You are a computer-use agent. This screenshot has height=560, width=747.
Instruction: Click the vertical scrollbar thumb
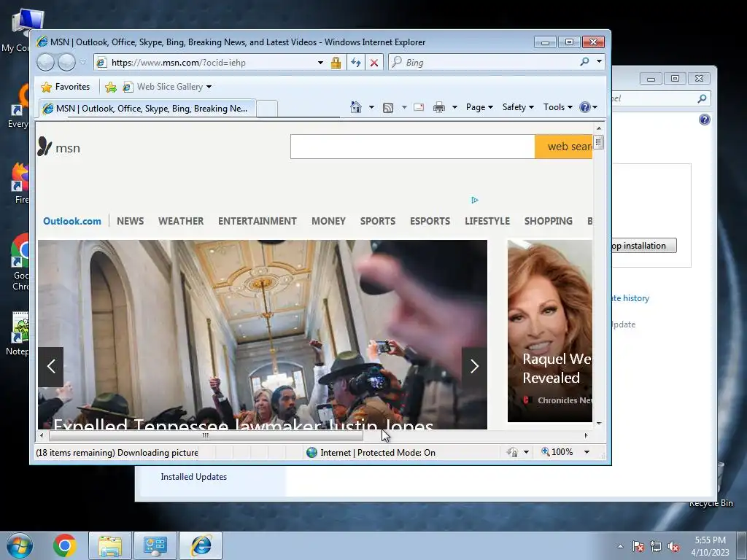pos(599,142)
